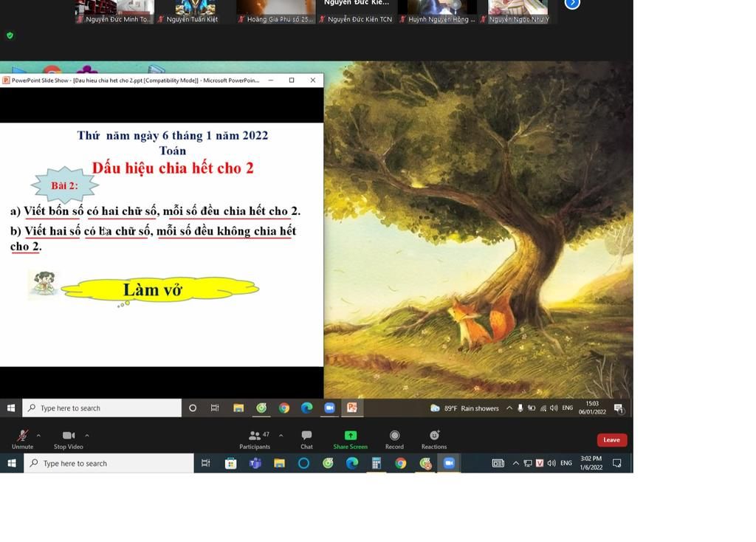The height and width of the screenshot is (542, 756).
Task: Select participant thumbnail Nguyễn Ngọc Như Ý
Action: (x=518, y=12)
